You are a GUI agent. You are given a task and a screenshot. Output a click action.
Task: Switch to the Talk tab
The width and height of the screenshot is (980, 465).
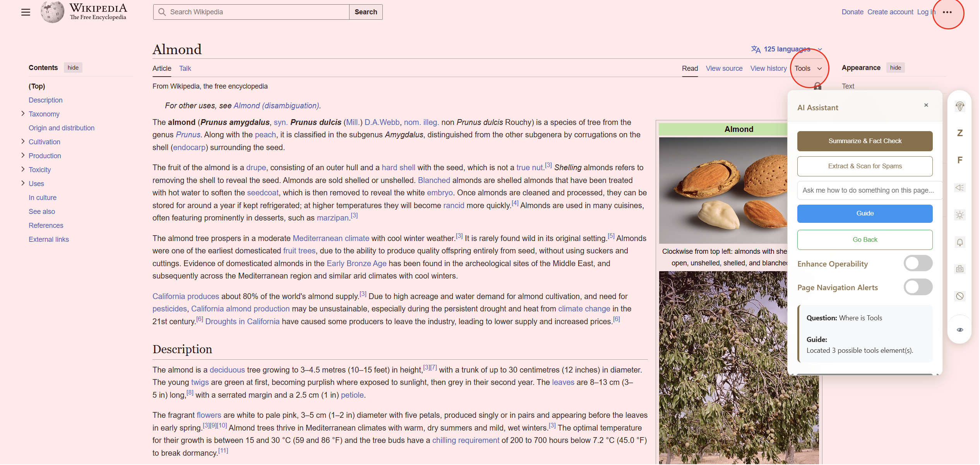click(185, 68)
